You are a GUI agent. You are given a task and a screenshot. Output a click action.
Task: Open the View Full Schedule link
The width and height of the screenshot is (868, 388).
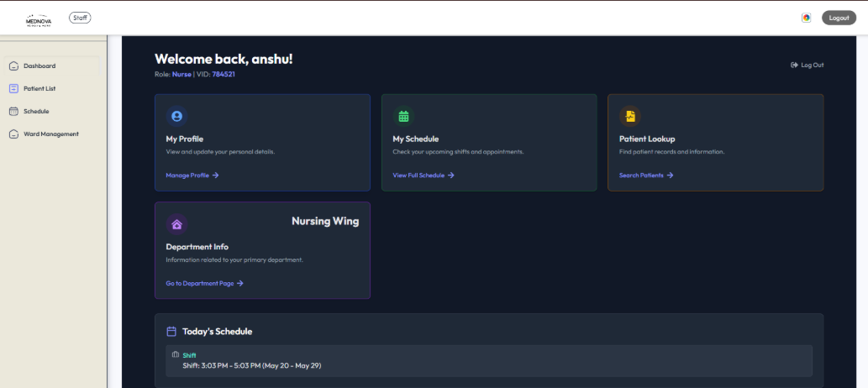coord(423,176)
